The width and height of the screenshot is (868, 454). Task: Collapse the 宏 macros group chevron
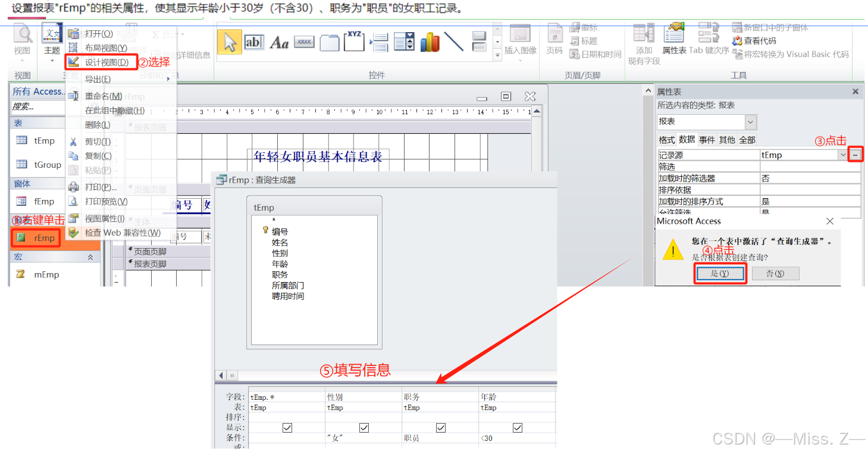coord(90,257)
